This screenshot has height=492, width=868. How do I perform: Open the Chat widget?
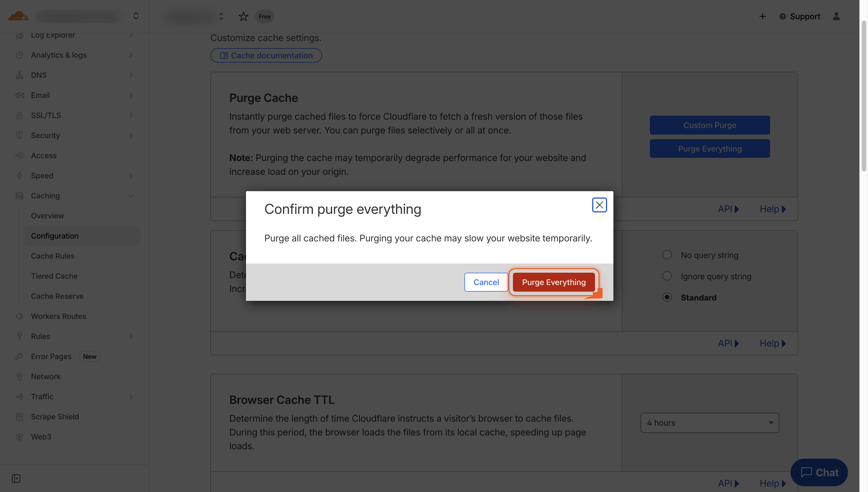coord(819,472)
